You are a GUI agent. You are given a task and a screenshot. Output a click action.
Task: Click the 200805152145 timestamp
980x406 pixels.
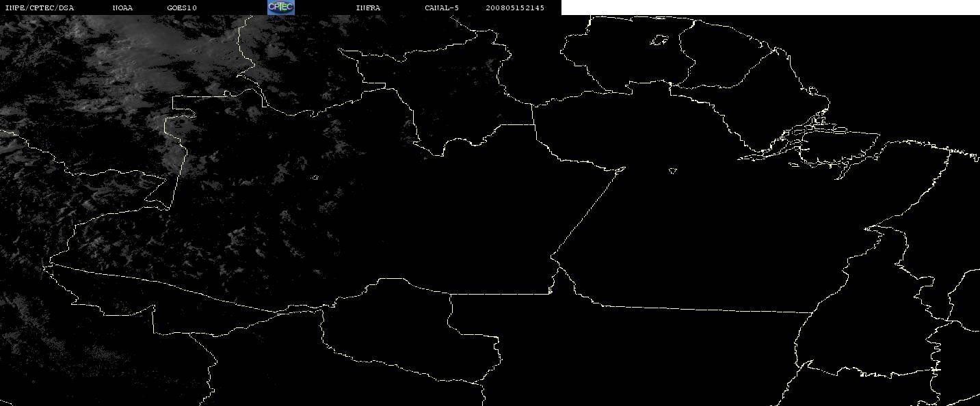click(x=515, y=8)
